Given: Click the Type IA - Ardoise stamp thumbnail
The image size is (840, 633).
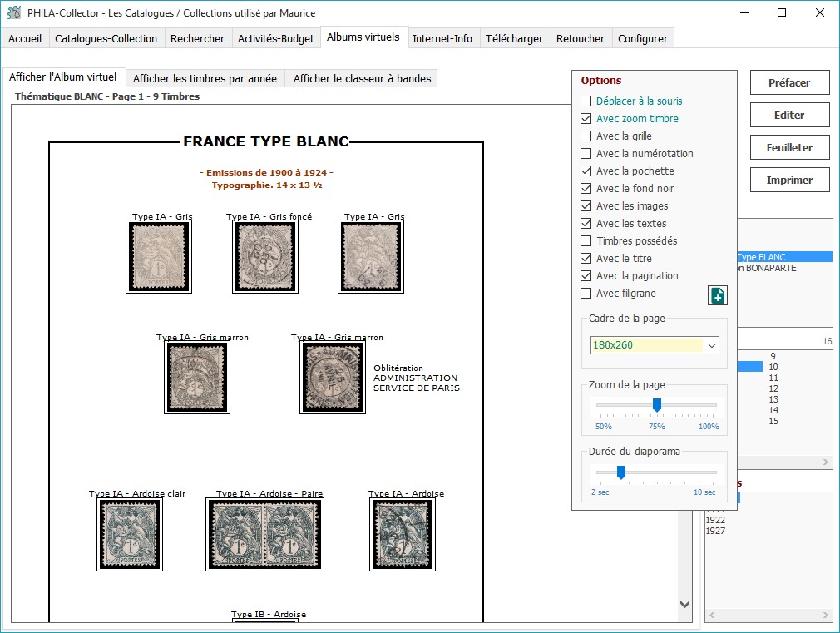Looking at the screenshot, I should 403,534.
